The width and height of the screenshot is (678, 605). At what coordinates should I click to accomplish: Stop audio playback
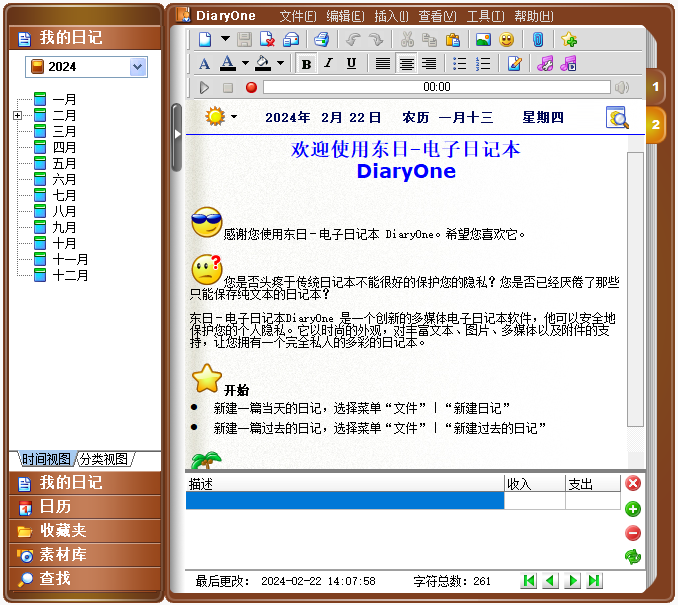pyautogui.click(x=228, y=88)
